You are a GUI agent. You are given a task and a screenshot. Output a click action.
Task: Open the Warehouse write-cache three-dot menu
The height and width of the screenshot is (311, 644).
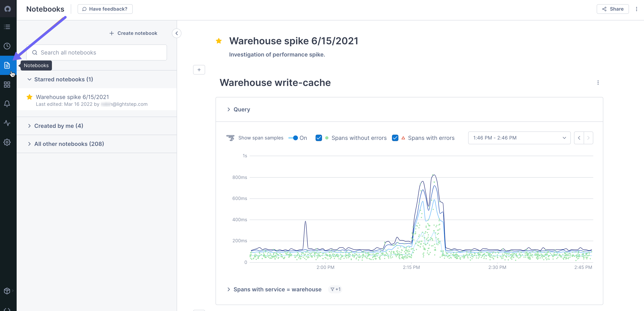(x=598, y=83)
